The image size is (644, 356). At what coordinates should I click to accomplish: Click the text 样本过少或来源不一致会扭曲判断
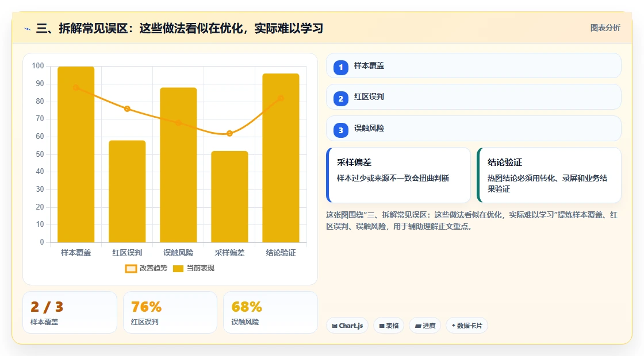coord(393,178)
